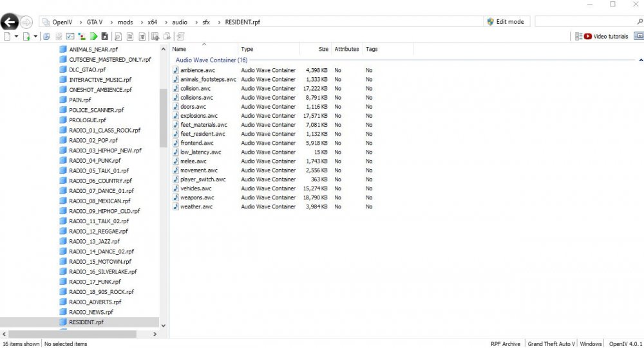Image resolution: width=644 pixels, height=348 pixels.
Task: Click Grand Theft Auto V in status bar
Action: click(x=551, y=344)
